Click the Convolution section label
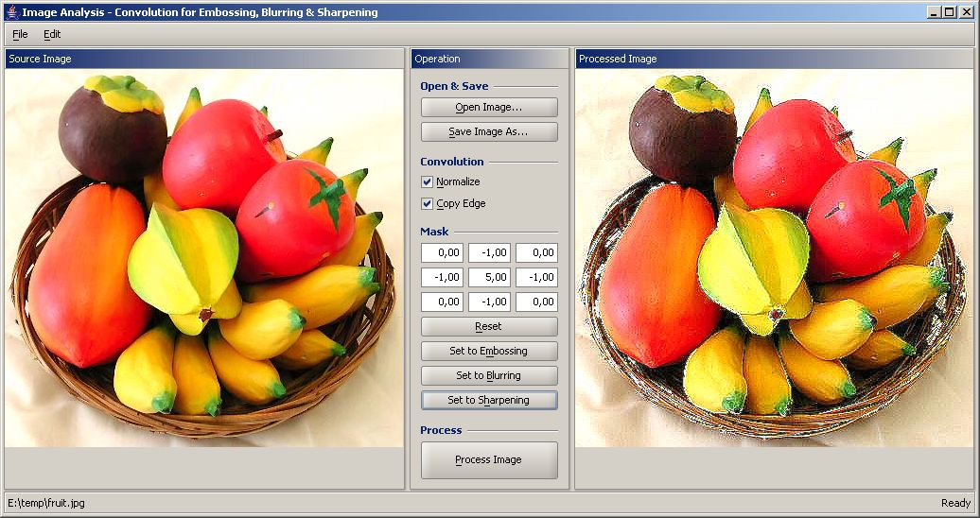 (x=452, y=162)
